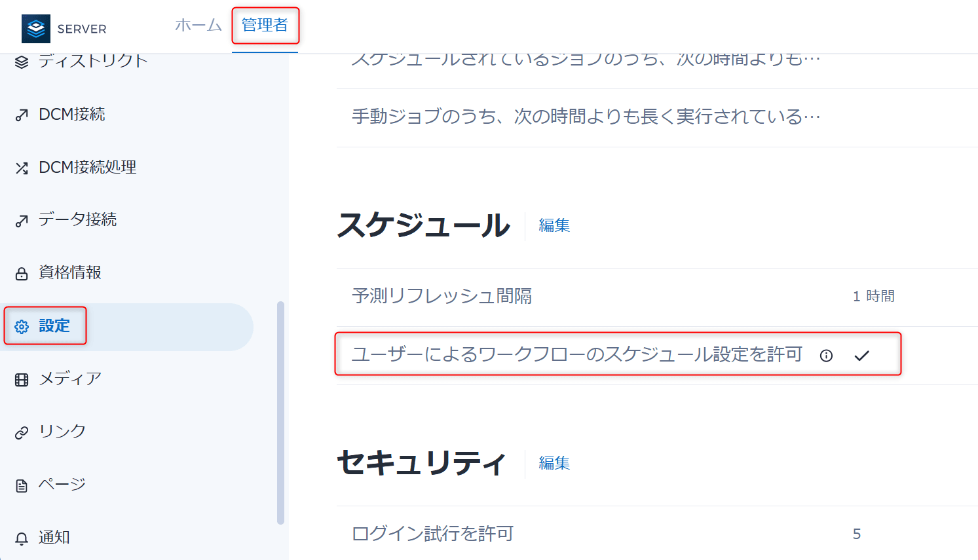Click the sidebar vertical scrollbar
This screenshot has width=978, height=560.
[x=280, y=413]
